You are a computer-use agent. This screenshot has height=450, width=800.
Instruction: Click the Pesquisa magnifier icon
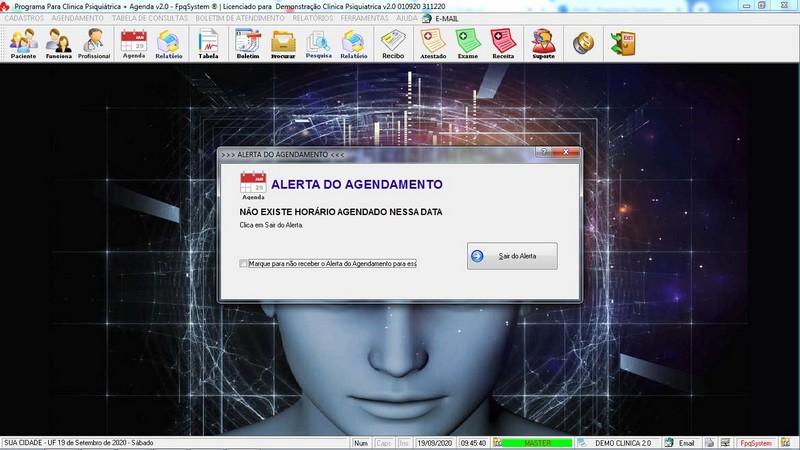319,44
